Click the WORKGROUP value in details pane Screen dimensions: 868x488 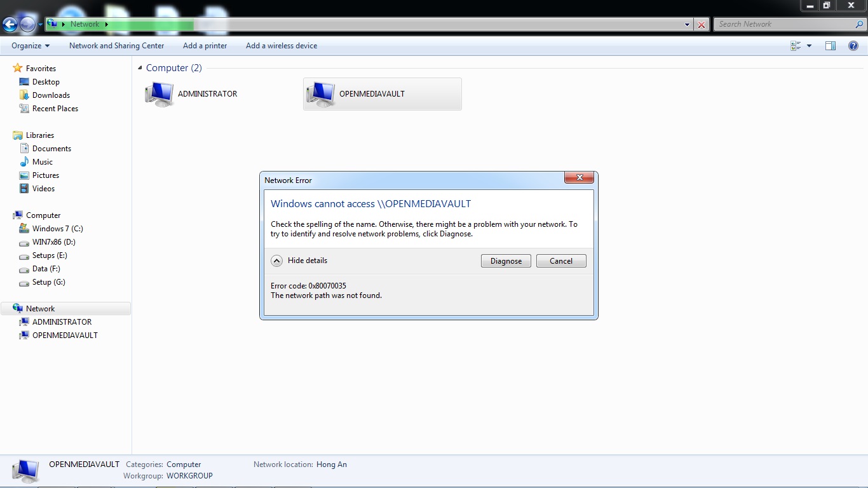189,476
